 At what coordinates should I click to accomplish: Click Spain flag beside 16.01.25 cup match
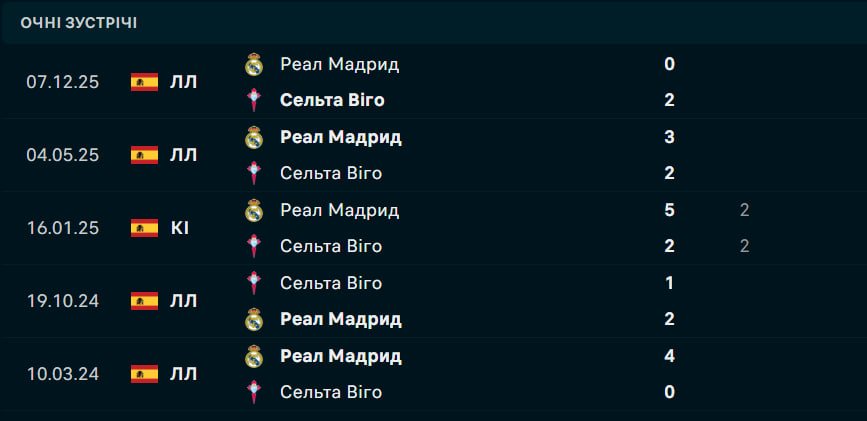(144, 228)
